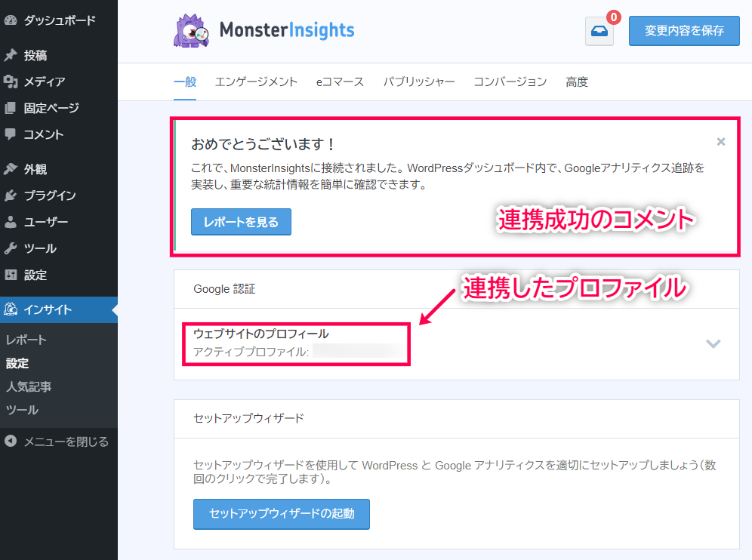Collapse the sidebar via メニューを閉じる
This screenshot has width=752, height=560.
coord(66,442)
